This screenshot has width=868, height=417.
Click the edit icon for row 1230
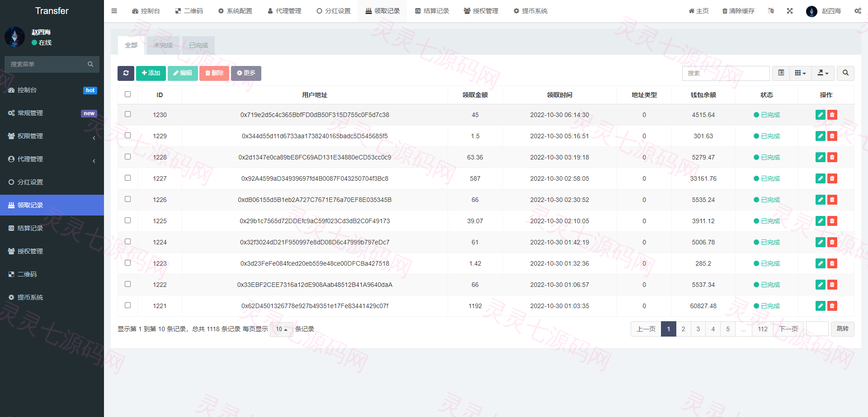[820, 115]
